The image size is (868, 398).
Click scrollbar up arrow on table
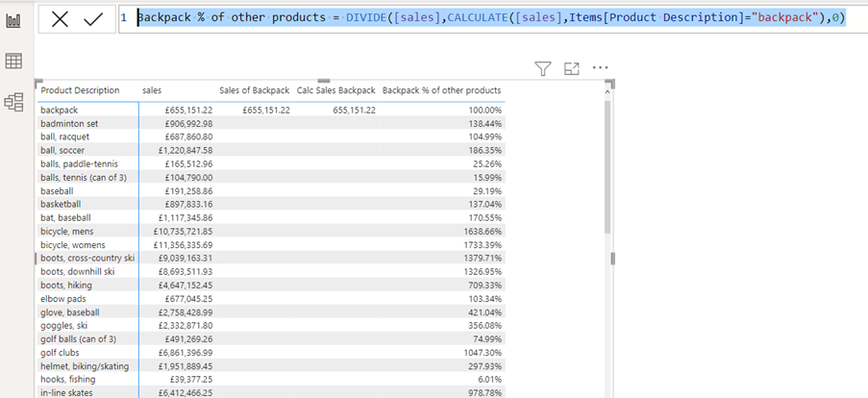click(608, 91)
